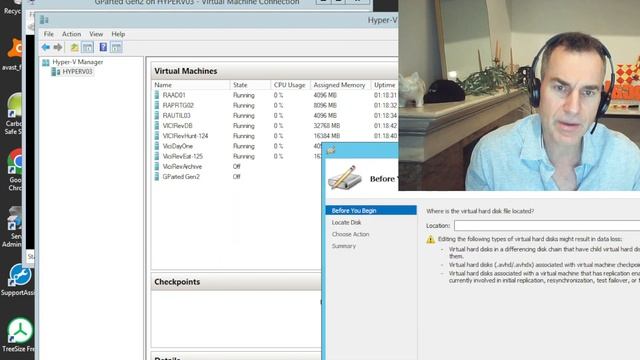Click the Up one level folder icon
640x360 pixels.
tap(74, 47)
